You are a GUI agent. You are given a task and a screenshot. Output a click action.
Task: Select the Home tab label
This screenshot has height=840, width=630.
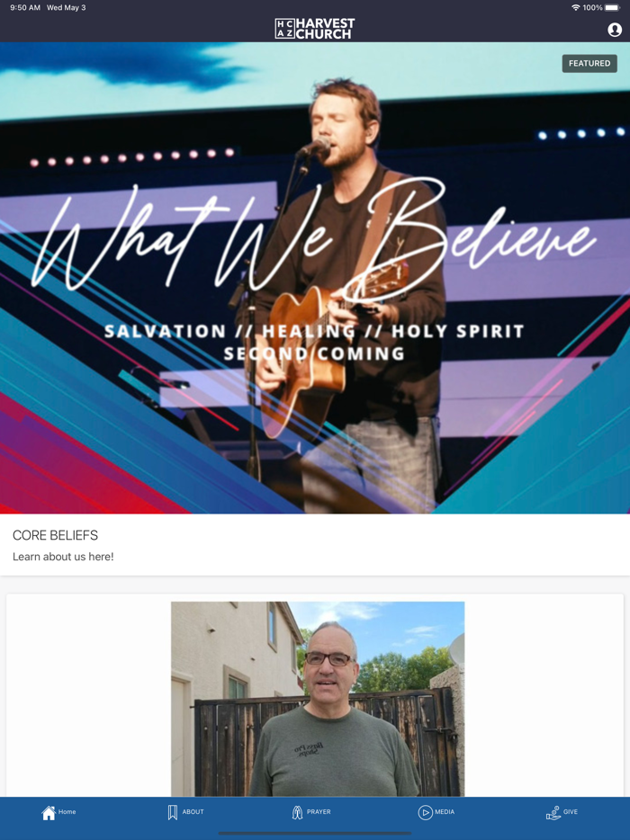pos(67,811)
